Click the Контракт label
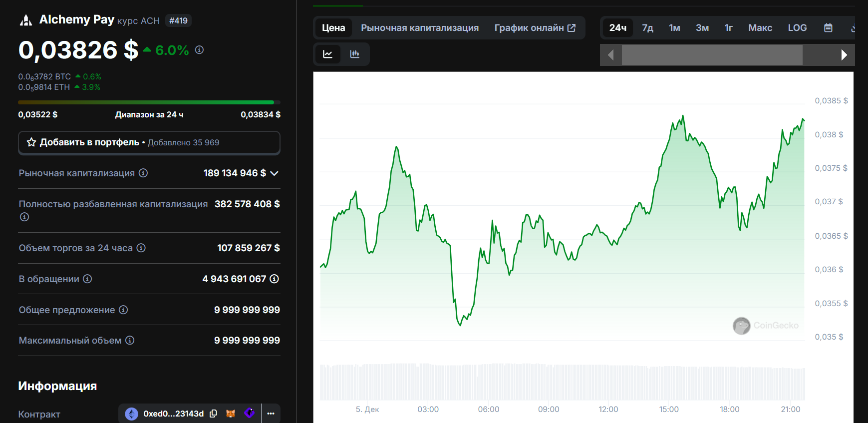 coord(39,414)
